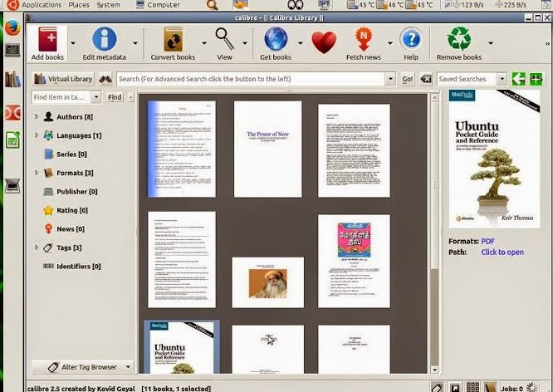This screenshot has height=392, width=553.
Task: Open the Help question mark icon
Action: pyautogui.click(x=411, y=39)
